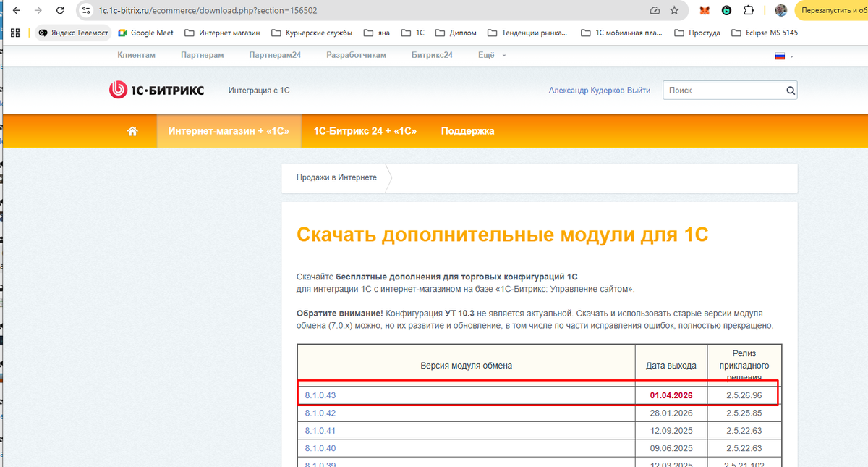This screenshot has width=868, height=467.
Task: Click the Скачать дополнительные модули для 1С heading
Action: point(502,236)
